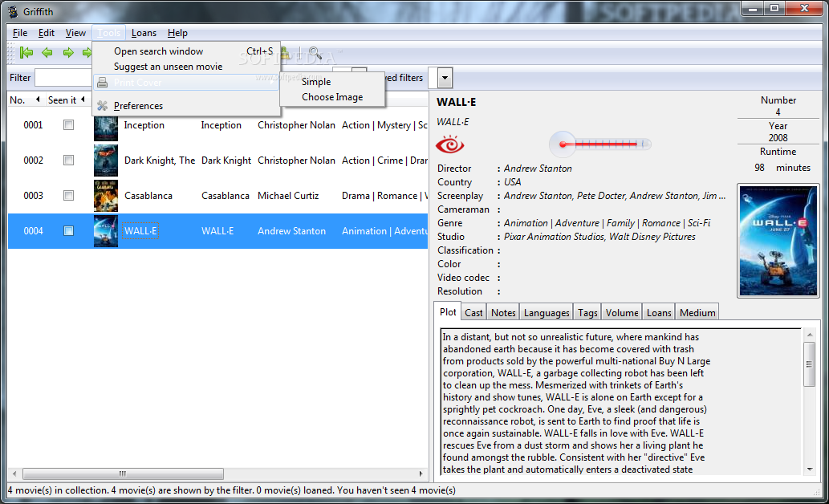Choose Open search window menu entry

[186, 51]
